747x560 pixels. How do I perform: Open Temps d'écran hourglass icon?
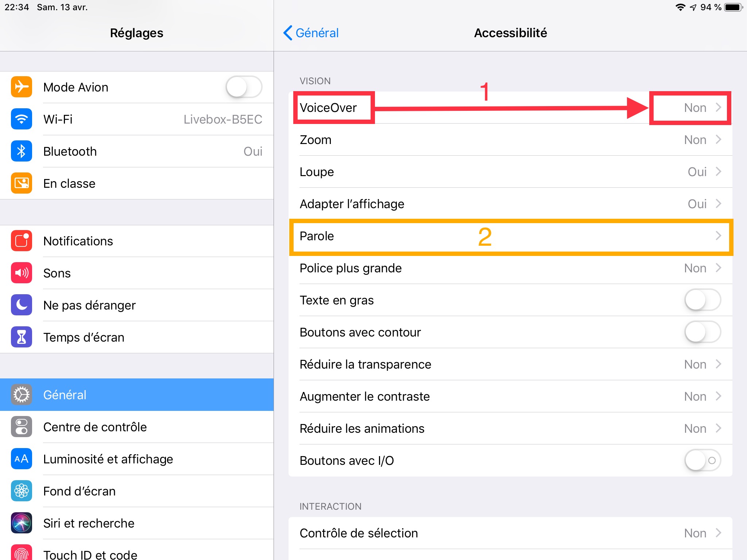pos(22,337)
